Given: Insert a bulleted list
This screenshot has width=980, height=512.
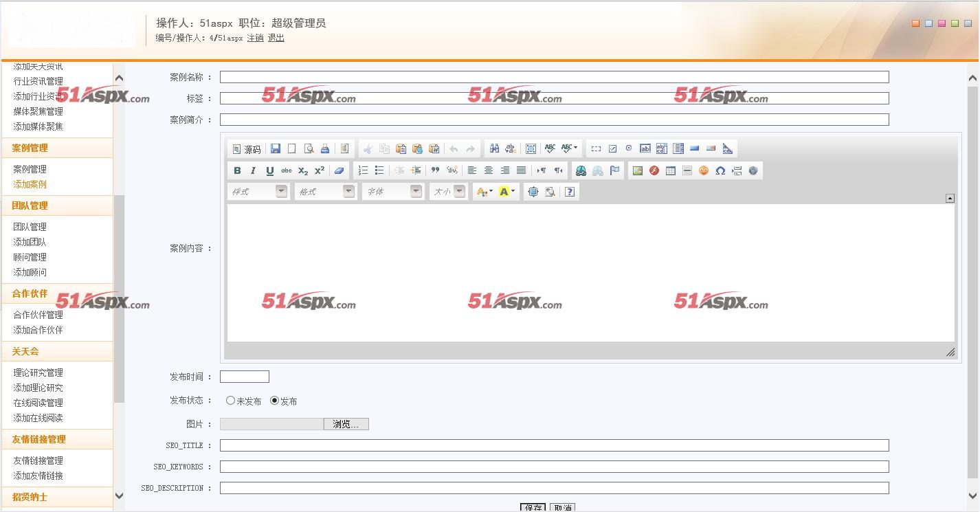Looking at the screenshot, I should coord(379,170).
